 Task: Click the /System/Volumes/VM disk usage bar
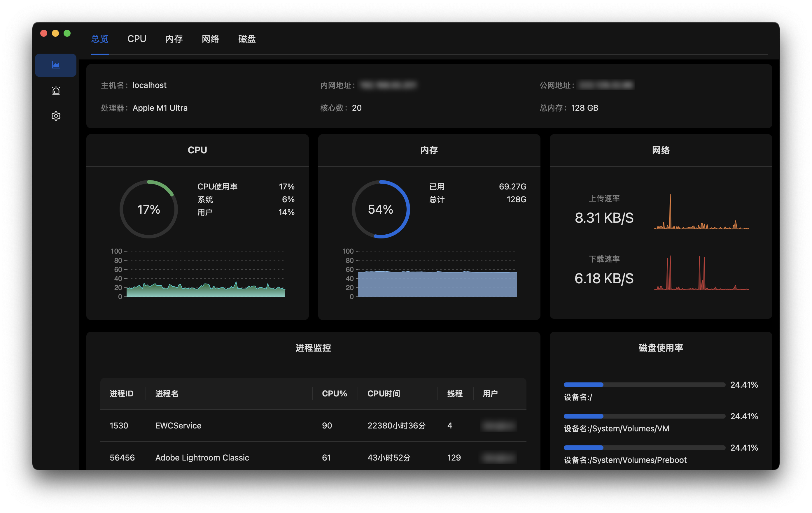(644, 416)
